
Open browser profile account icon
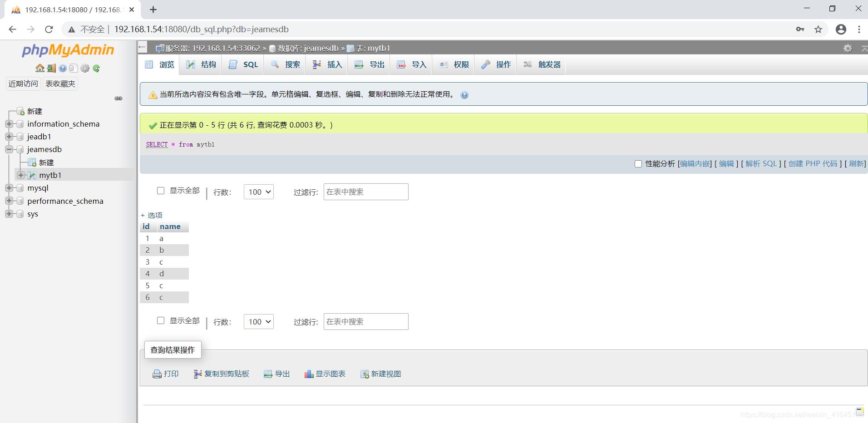(x=841, y=30)
